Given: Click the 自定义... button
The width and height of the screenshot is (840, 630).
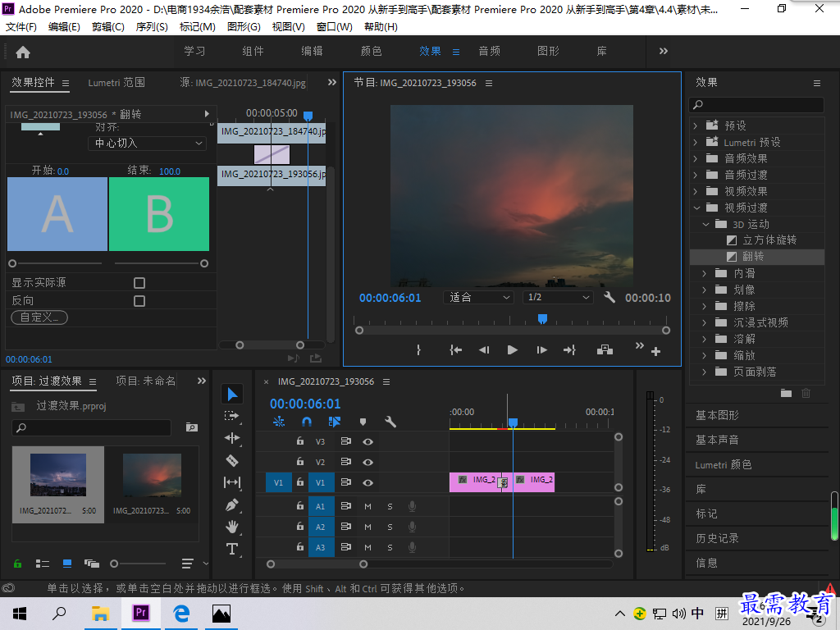Looking at the screenshot, I should pyautogui.click(x=39, y=317).
